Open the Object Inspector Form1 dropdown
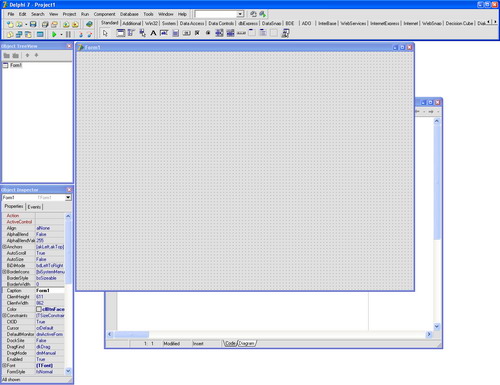The image size is (500, 385). click(x=68, y=198)
